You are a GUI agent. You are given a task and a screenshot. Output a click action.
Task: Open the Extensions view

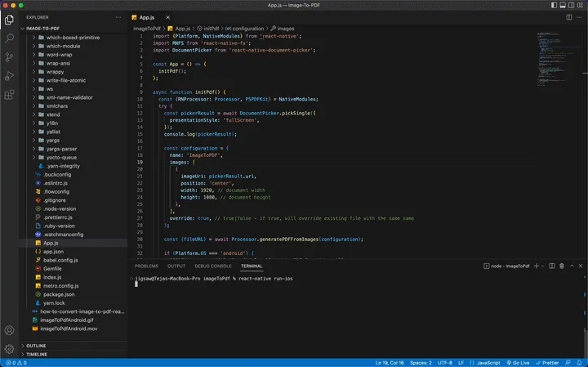click(9, 95)
